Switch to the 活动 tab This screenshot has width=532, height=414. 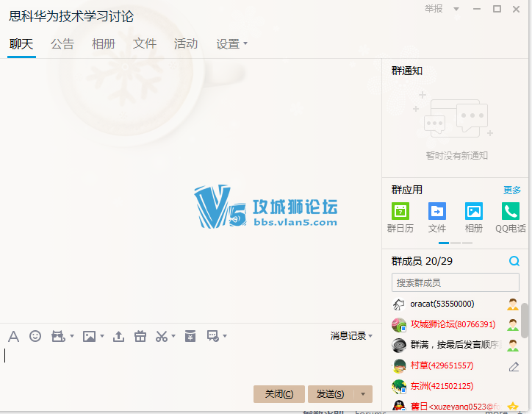(186, 44)
